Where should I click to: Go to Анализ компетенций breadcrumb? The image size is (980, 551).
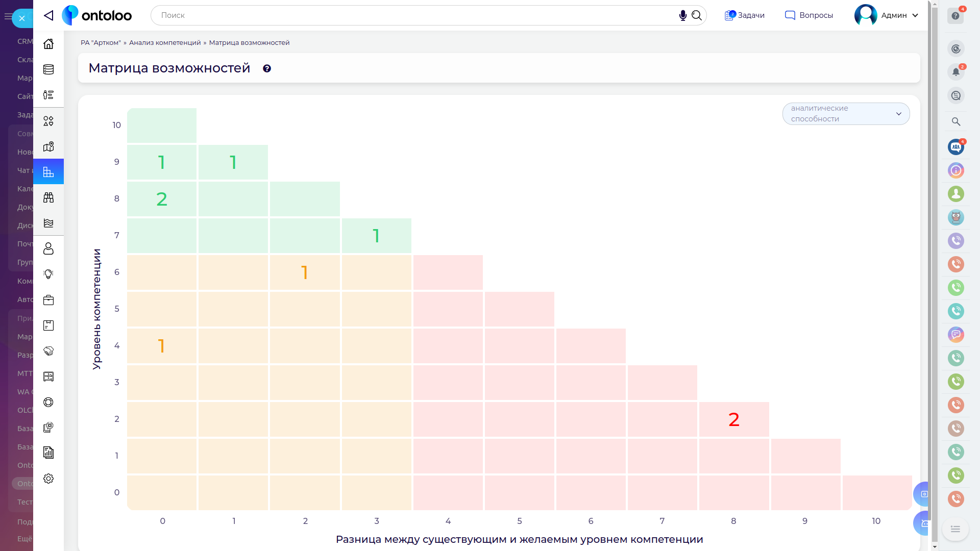point(165,43)
